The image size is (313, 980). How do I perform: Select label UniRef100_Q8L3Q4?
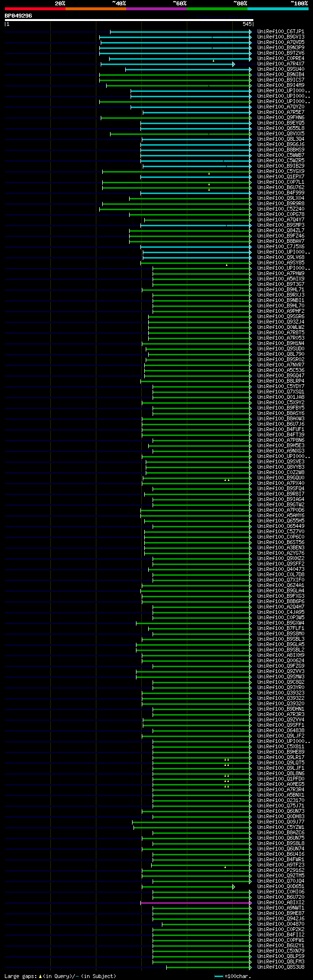(x=281, y=139)
